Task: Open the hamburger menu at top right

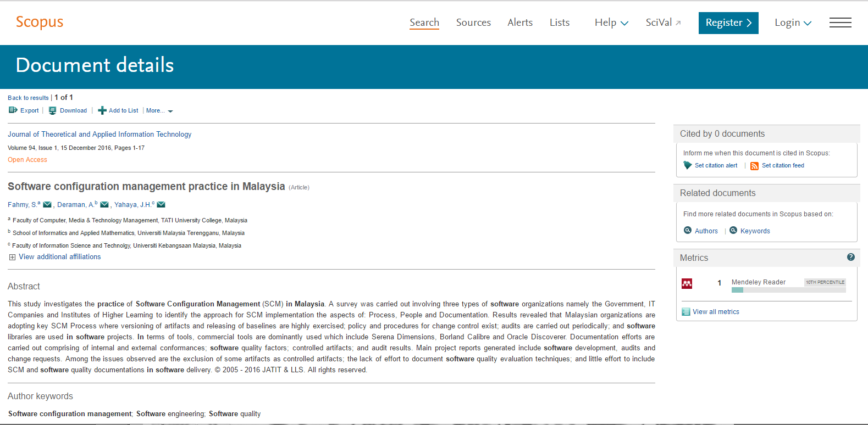Action: click(x=840, y=23)
